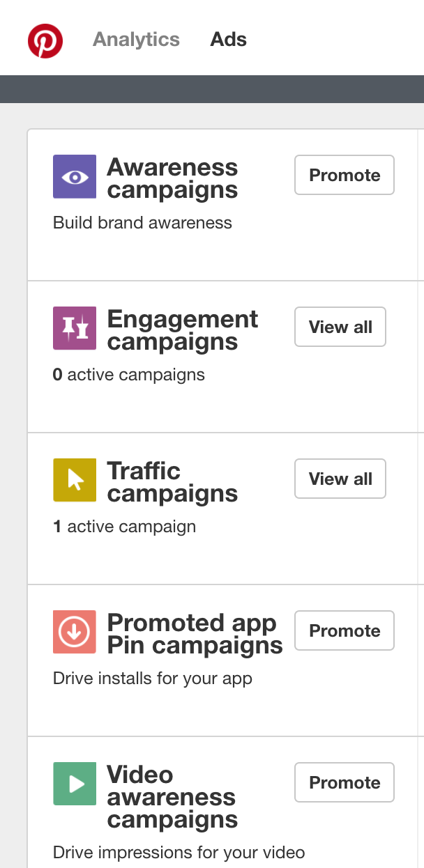Open the Awareness campaigns heading
The image size is (424, 868).
[x=173, y=176]
